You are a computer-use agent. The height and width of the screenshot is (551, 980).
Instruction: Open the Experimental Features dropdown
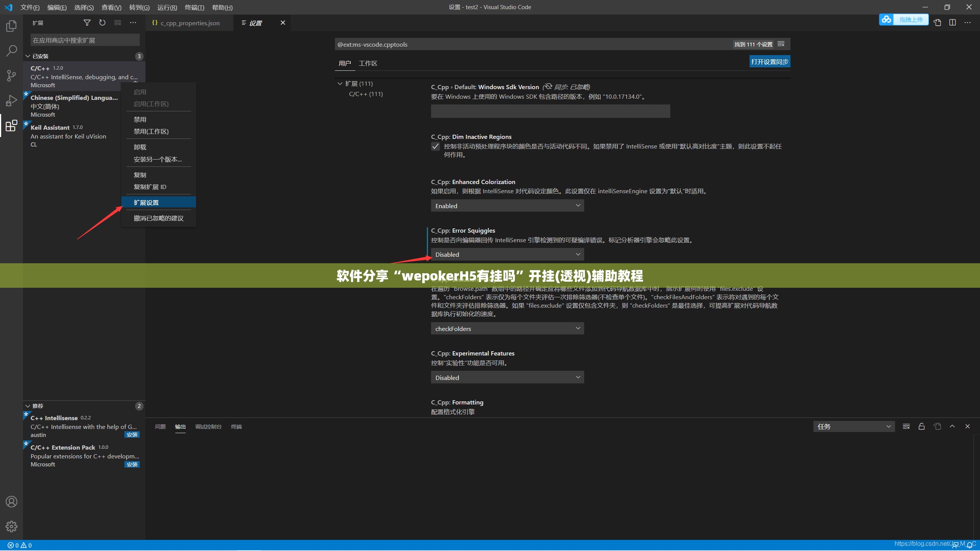(x=507, y=377)
